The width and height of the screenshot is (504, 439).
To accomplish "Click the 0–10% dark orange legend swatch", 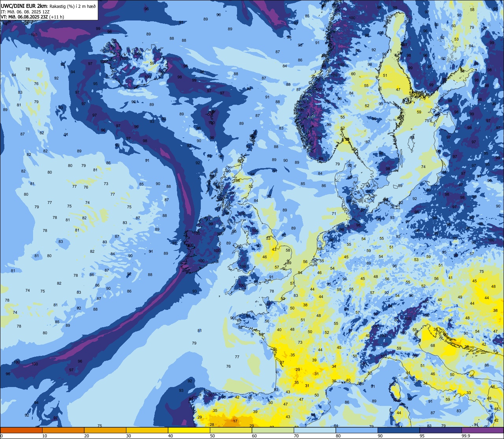I will coord(21,430).
